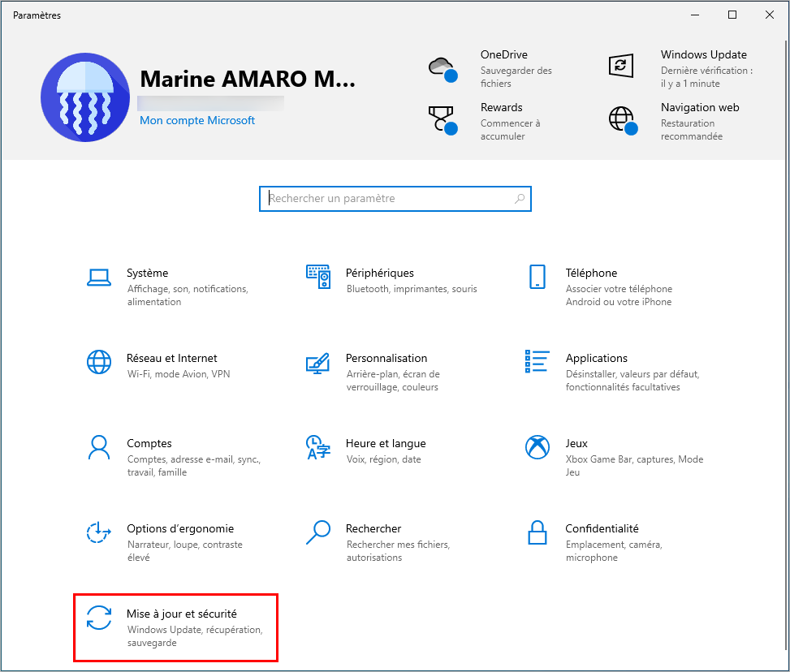Click 'Emplacement, caméra, microphone' description
Viewport: 790px width, 672px height.
[614, 550]
